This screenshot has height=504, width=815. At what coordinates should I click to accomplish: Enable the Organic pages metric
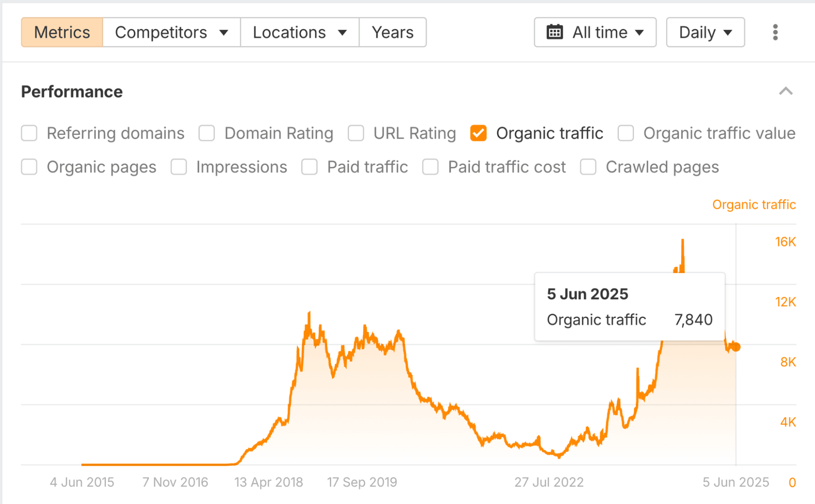point(29,167)
